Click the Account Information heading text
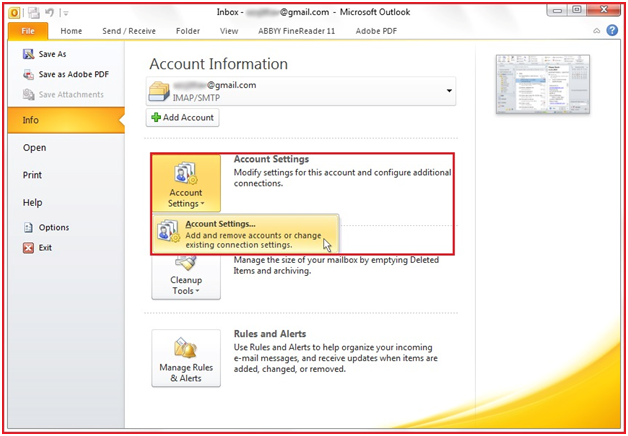 coord(218,64)
